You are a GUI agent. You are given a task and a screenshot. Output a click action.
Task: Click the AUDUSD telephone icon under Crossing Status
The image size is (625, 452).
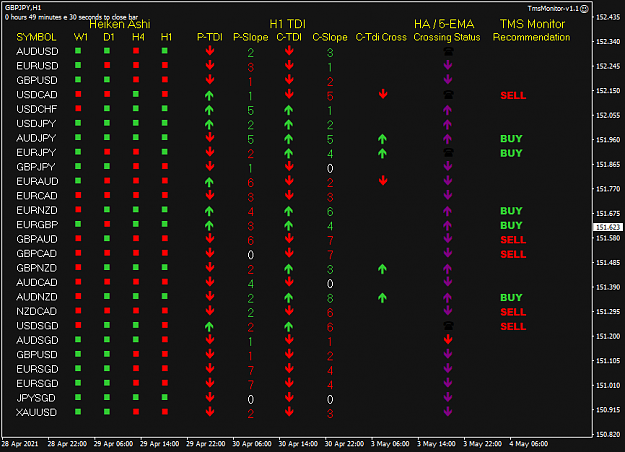448,51
